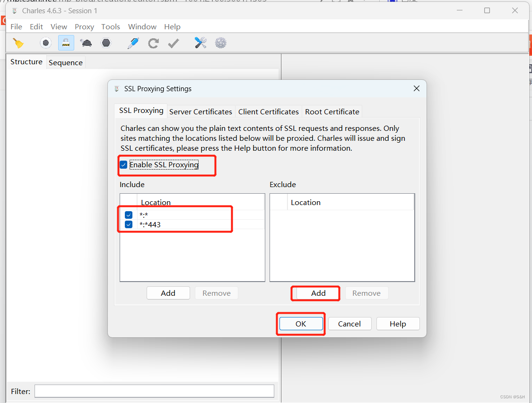Open the Proxy menu

click(x=84, y=27)
